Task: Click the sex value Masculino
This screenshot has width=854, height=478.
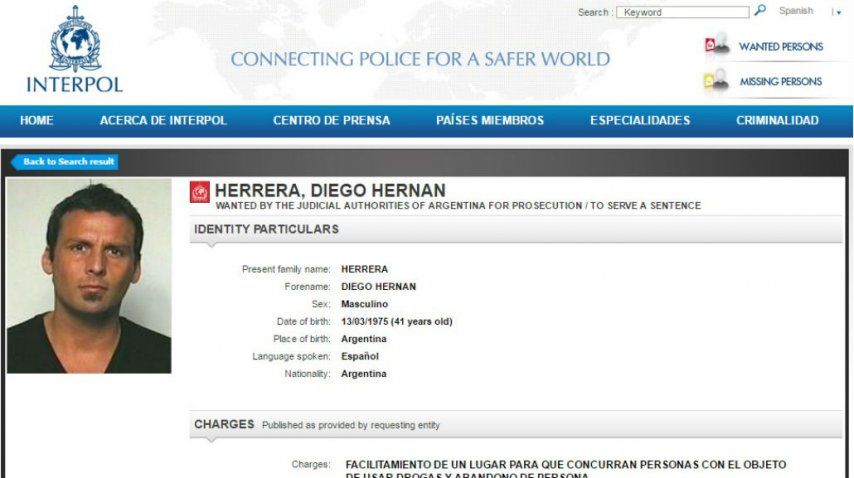Action: point(364,304)
